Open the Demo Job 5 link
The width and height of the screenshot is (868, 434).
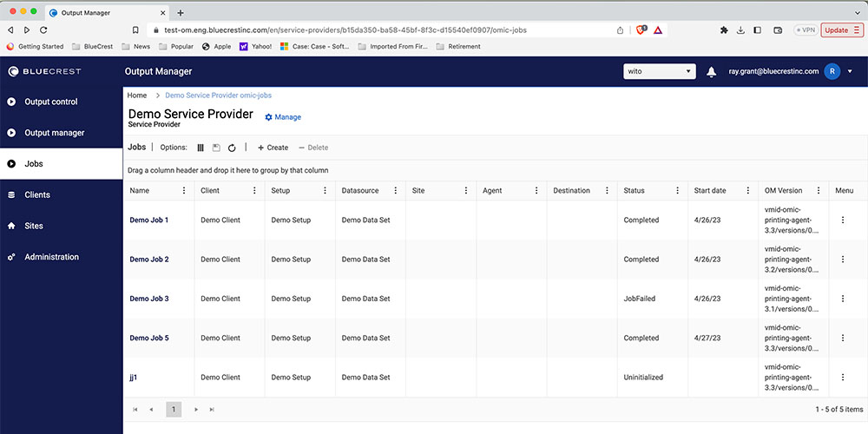149,338
